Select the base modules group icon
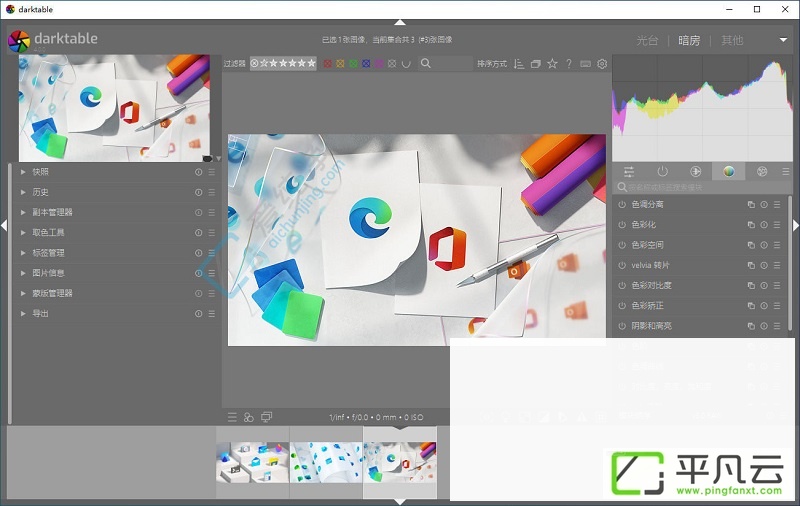The image size is (800, 506). [695, 171]
